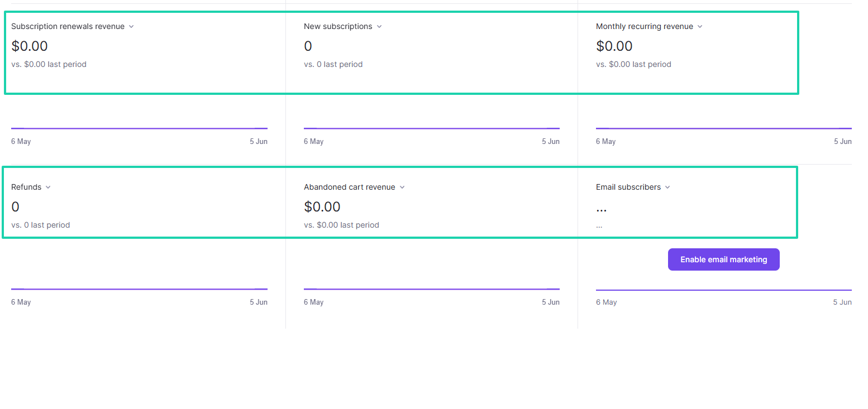Click the Subscription renewals revenue chart line
Screen dimensions: 868x409
click(x=139, y=128)
